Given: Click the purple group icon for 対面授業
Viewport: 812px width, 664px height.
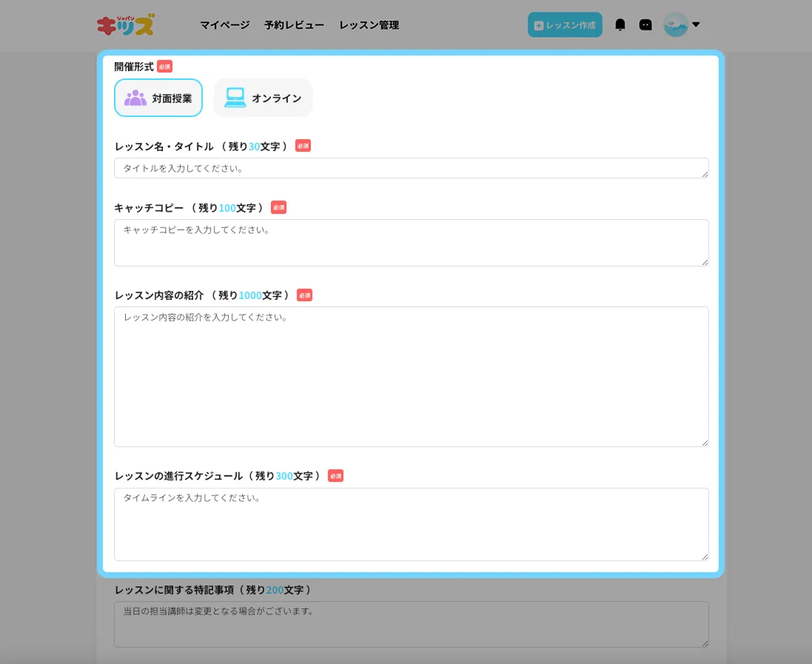Looking at the screenshot, I should click(135, 98).
